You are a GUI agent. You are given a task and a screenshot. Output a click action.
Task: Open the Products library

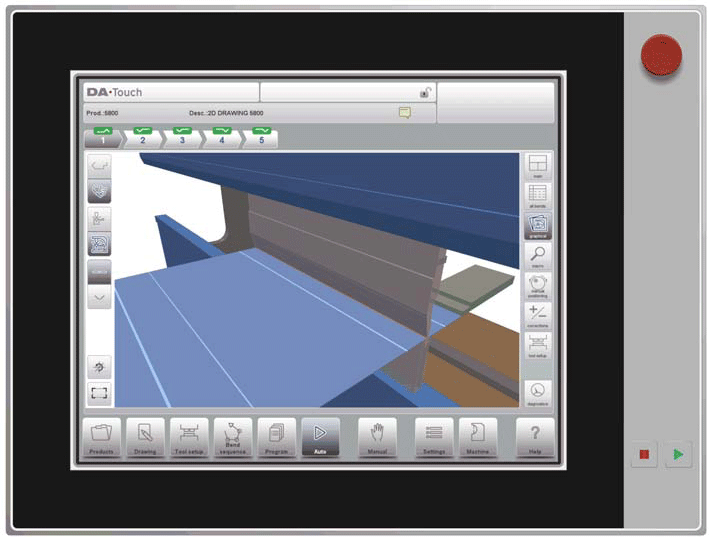pos(101,437)
